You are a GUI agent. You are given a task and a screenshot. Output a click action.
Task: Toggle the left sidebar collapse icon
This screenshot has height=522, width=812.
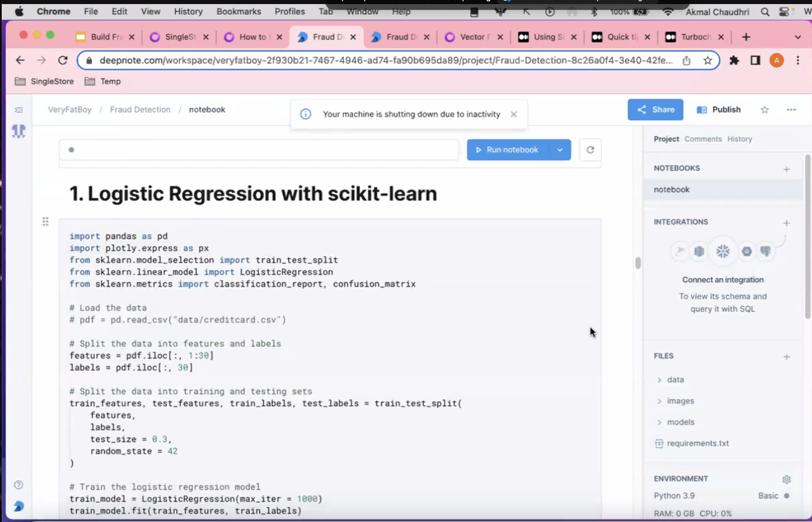point(19,110)
